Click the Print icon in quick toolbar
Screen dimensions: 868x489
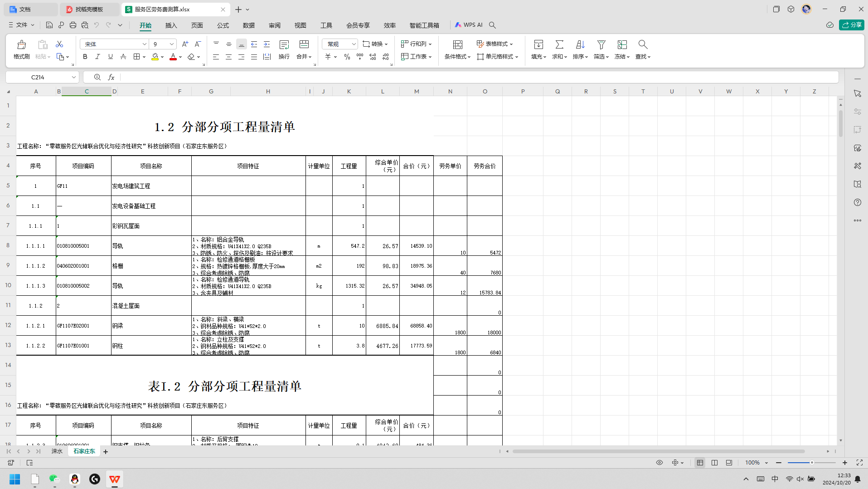[73, 25]
